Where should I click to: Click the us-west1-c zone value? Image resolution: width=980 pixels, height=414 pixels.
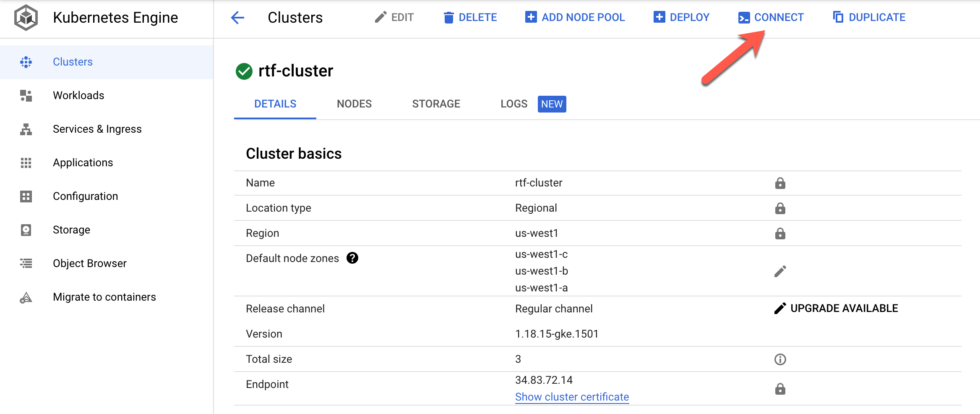click(x=541, y=254)
